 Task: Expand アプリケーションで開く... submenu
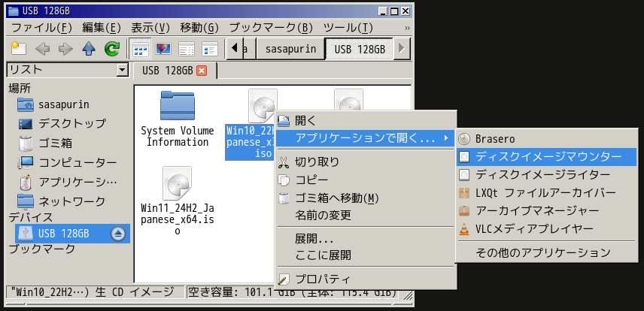[x=366, y=138]
